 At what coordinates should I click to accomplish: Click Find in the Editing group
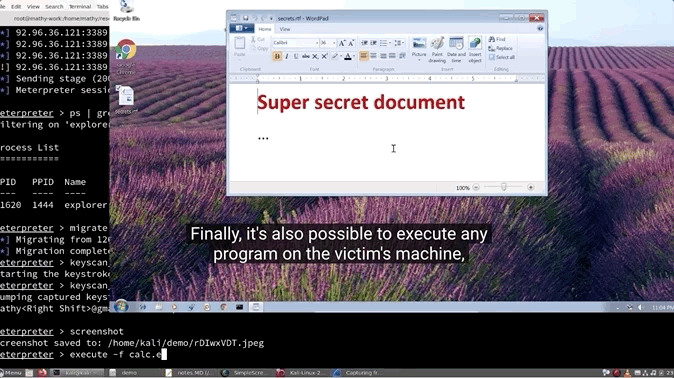497,39
